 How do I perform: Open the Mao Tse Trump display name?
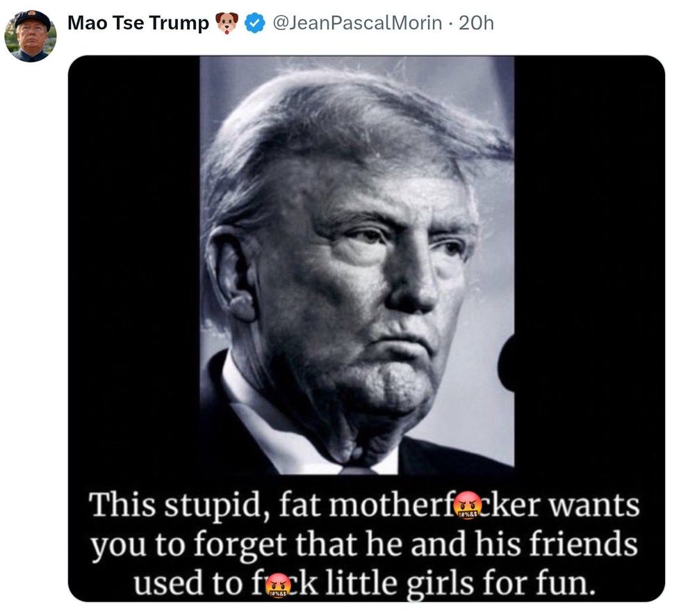click(138, 23)
